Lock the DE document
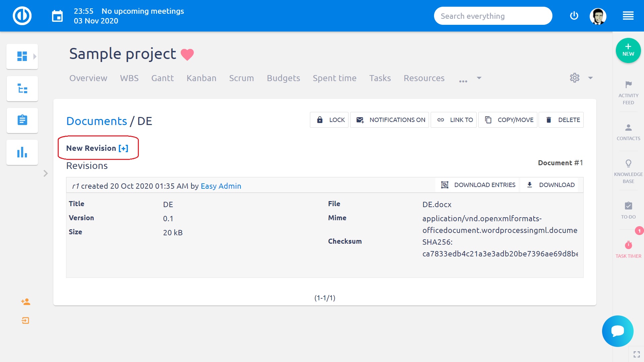644x362 pixels. pos(329,120)
